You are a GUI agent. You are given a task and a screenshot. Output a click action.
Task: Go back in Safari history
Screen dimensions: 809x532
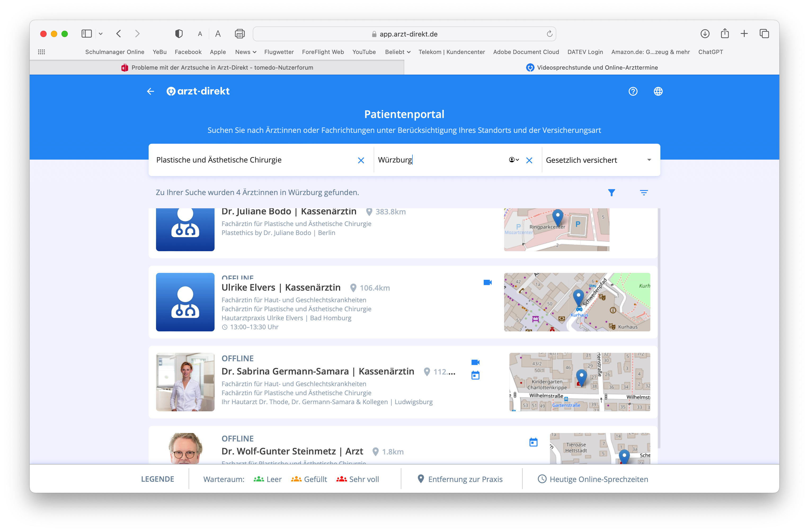point(119,34)
